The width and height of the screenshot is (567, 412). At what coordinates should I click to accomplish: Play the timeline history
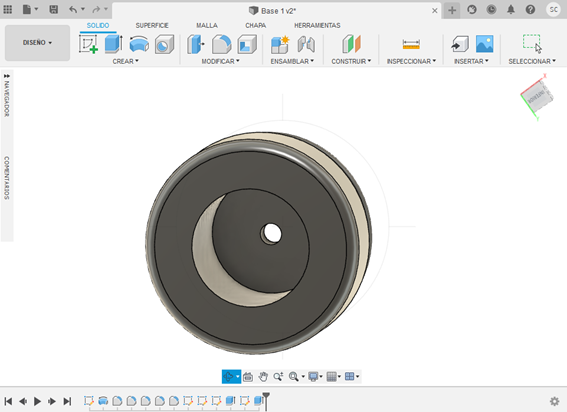point(37,401)
